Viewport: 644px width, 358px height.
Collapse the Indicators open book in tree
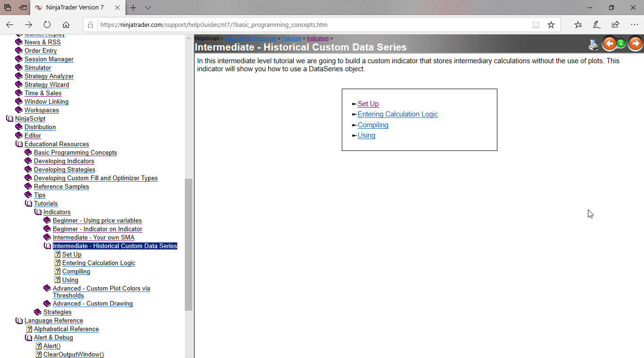(x=38, y=212)
